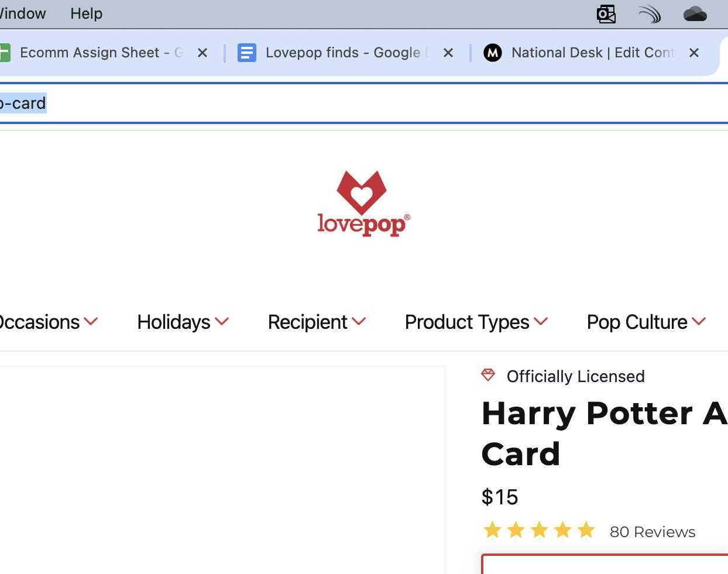Click the screen capture icon in the menu bar
This screenshot has width=728, height=574.
pos(606,13)
